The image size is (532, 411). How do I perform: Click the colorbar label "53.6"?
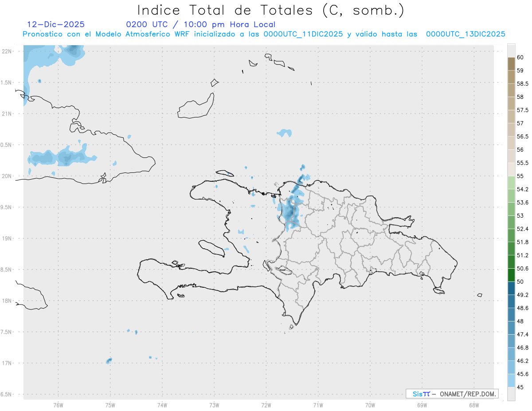coord(523,203)
